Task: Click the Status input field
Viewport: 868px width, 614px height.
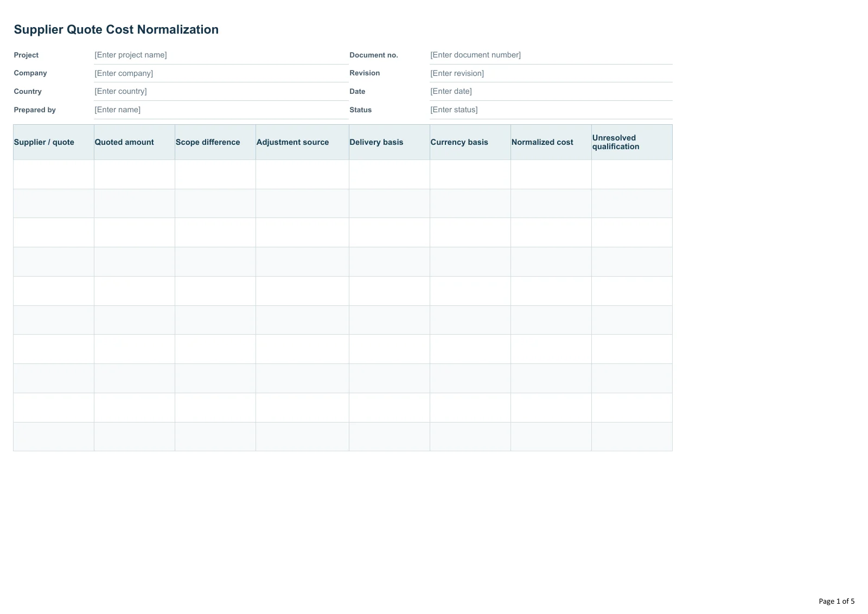Action: 551,110
